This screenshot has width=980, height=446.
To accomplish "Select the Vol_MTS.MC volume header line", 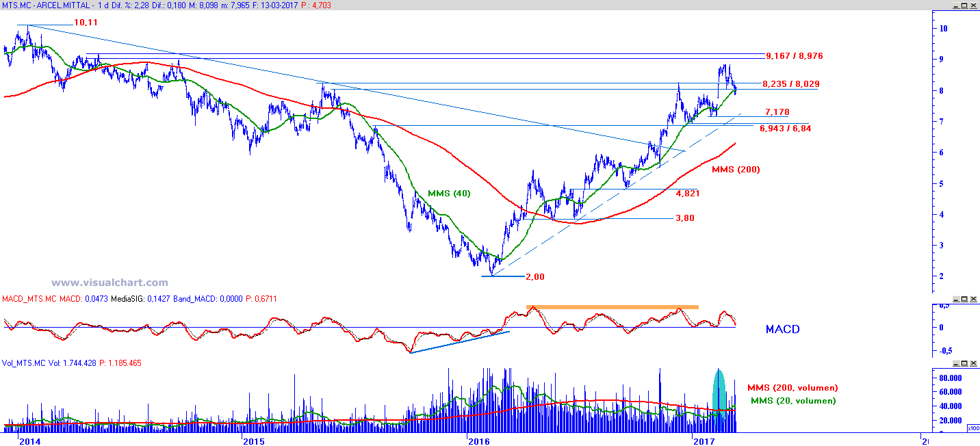I will pos(72,363).
